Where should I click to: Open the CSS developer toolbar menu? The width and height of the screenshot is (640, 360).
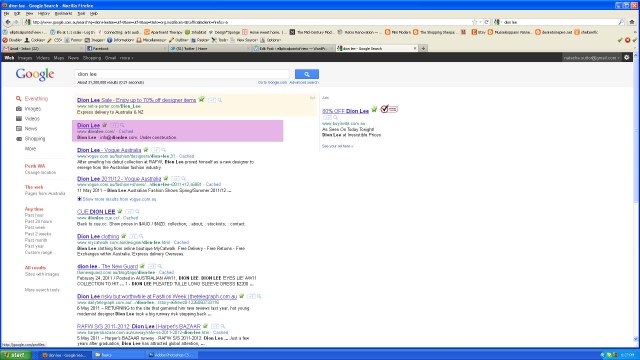[55, 40]
